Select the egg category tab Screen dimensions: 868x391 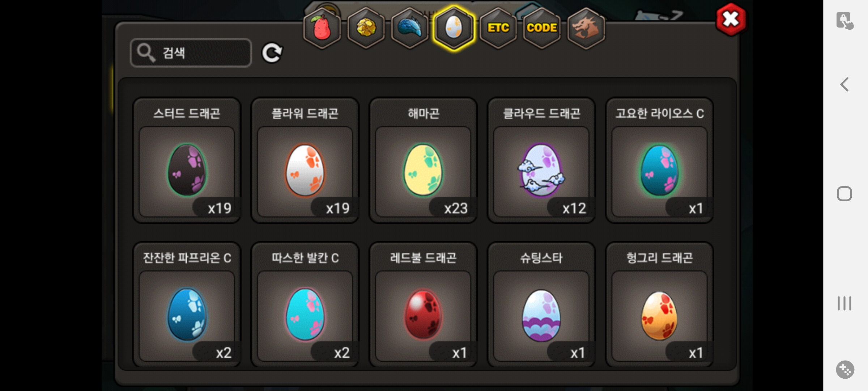click(454, 28)
